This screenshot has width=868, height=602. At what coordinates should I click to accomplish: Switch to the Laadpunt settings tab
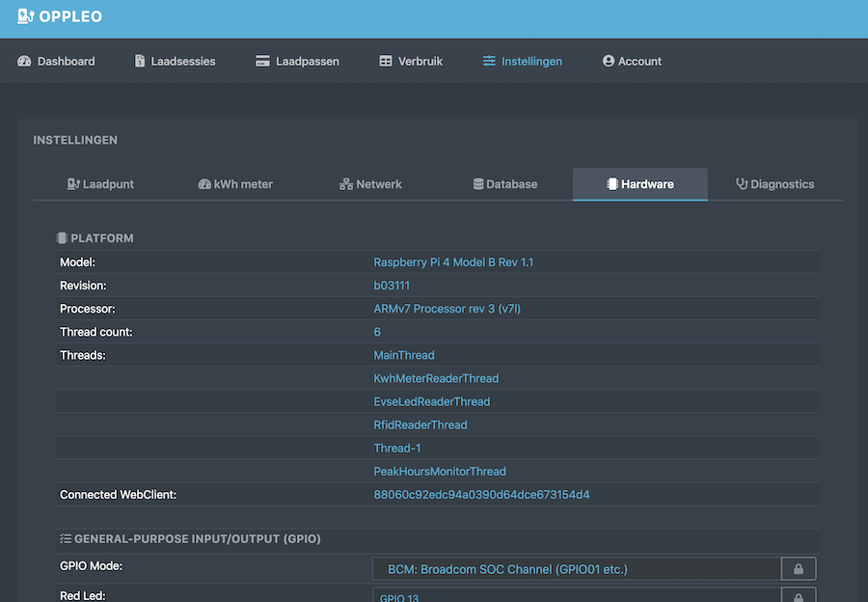100,184
